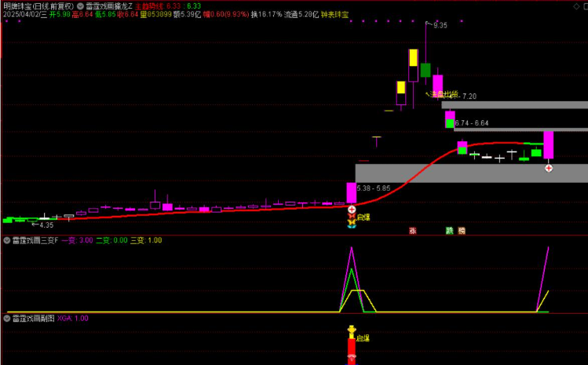Screen dimensions: 588x365
Task: Open the 雷霆戏圆三变F indicator dropdown arrow
Action: pos(6,240)
